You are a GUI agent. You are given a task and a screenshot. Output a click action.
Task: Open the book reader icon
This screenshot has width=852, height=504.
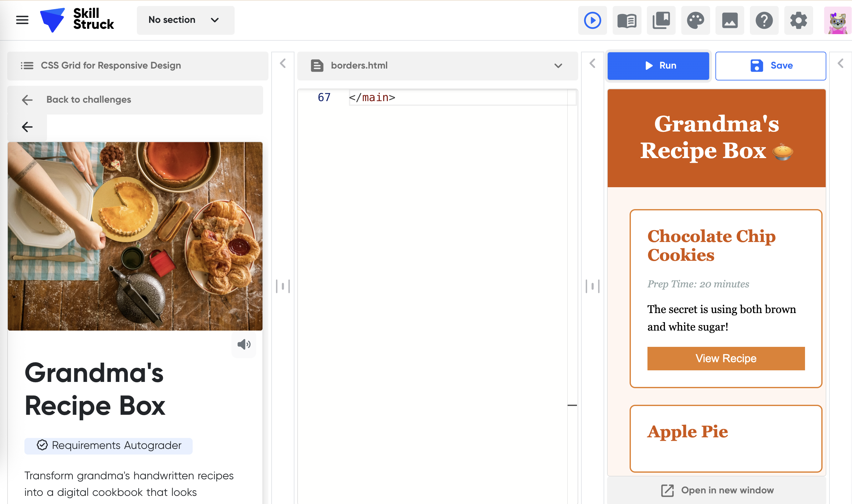pos(627,20)
